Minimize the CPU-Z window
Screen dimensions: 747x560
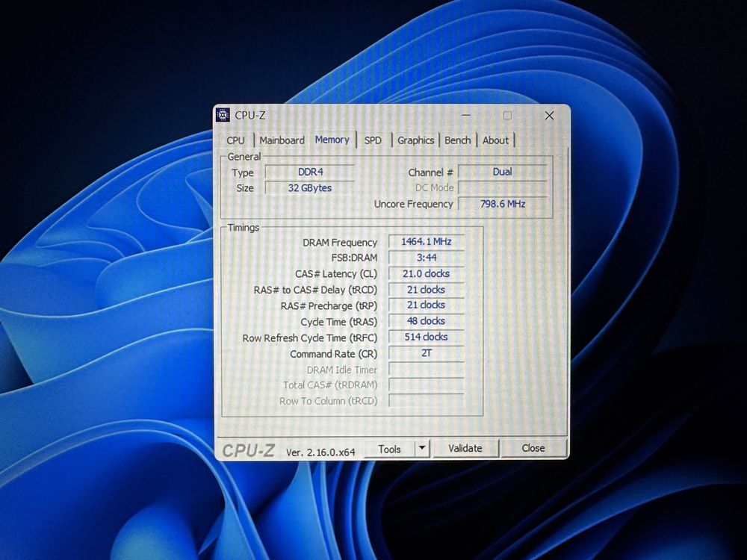click(x=466, y=115)
